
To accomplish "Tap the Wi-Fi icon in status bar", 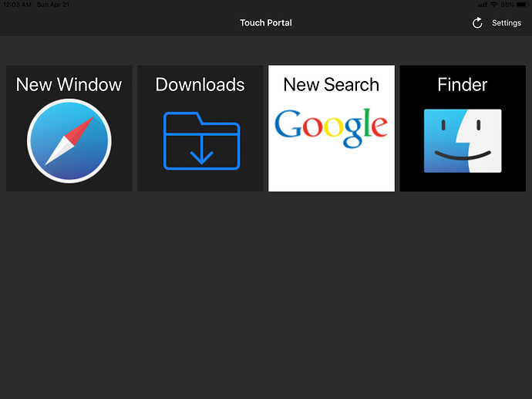I will (494, 5).
